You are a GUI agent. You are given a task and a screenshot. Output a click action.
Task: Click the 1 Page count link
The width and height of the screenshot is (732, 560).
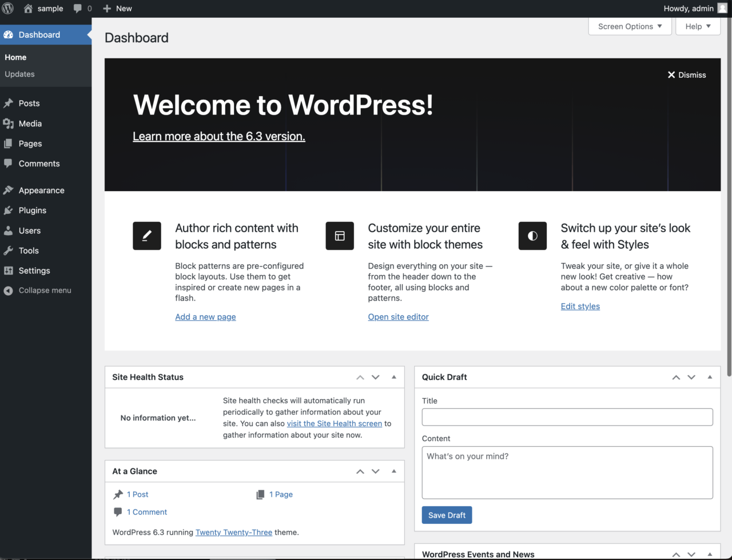281,494
